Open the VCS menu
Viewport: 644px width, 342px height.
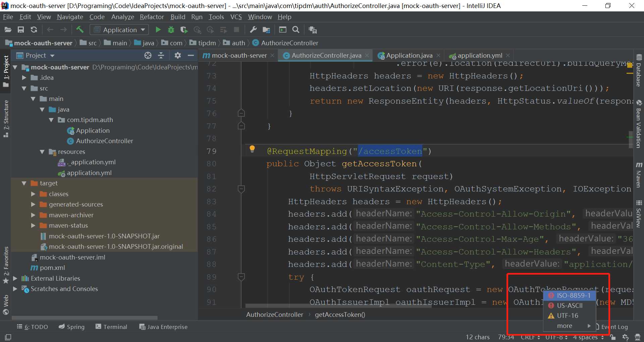point(236,17)
